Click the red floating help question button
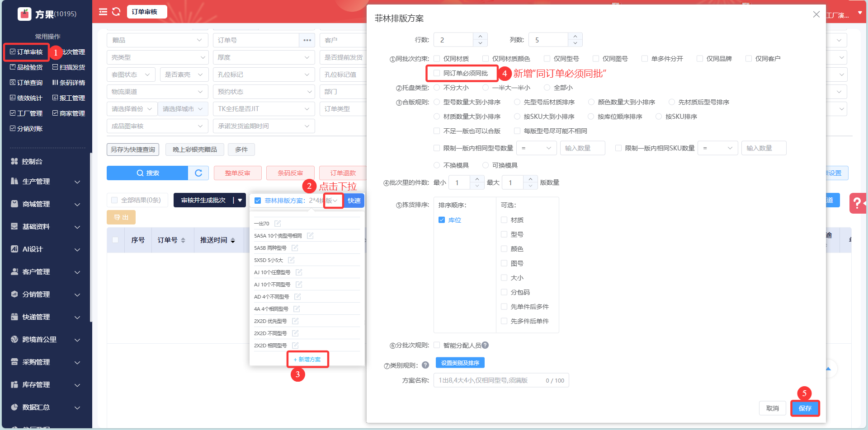This screenshot has height=430, width=868. point(858,203)
